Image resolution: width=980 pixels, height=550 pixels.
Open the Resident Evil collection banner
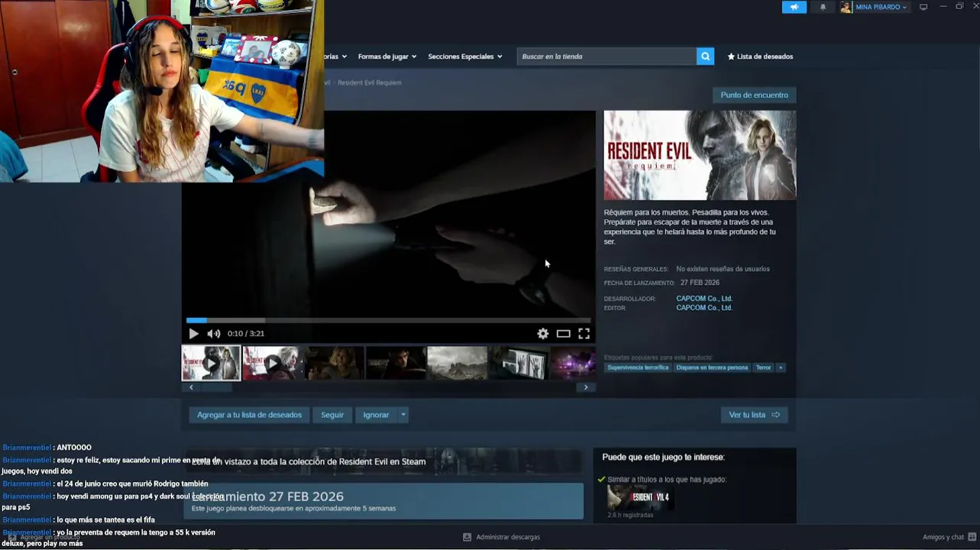(x=383, y=461)
